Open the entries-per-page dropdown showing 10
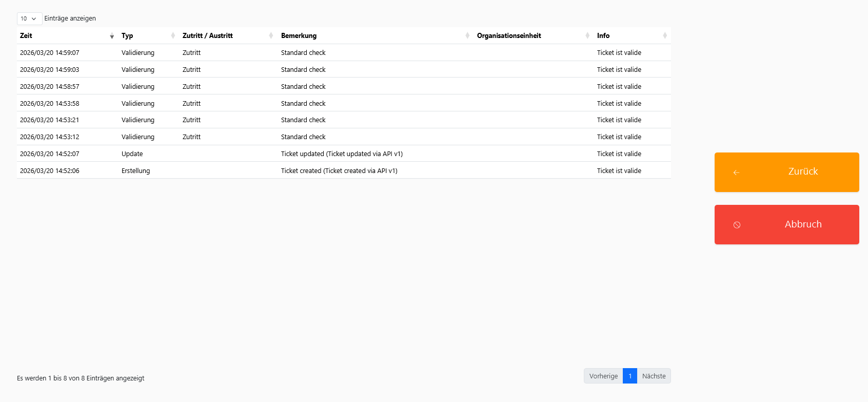The height and width of the screenshot is (402, 868). click(29, 18)
